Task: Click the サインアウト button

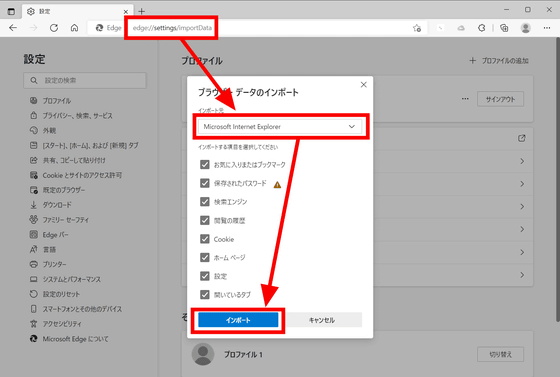Action: pos(500,99)
